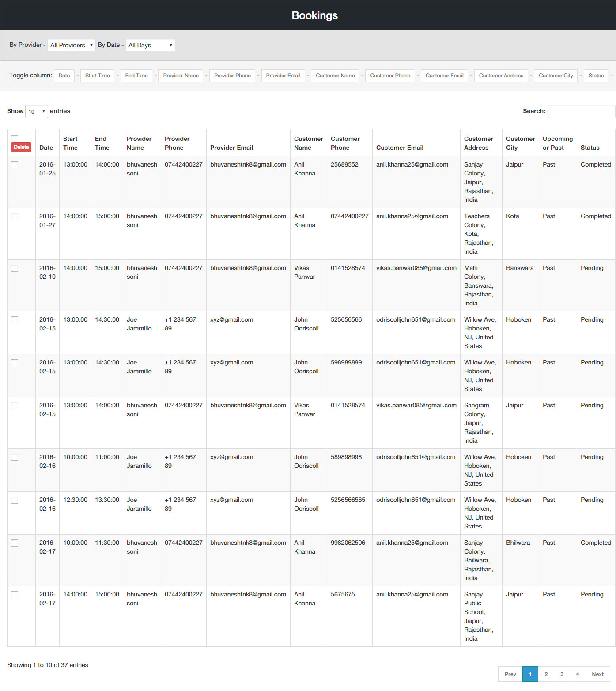Toggle the Provider Email column visibility

283,76
